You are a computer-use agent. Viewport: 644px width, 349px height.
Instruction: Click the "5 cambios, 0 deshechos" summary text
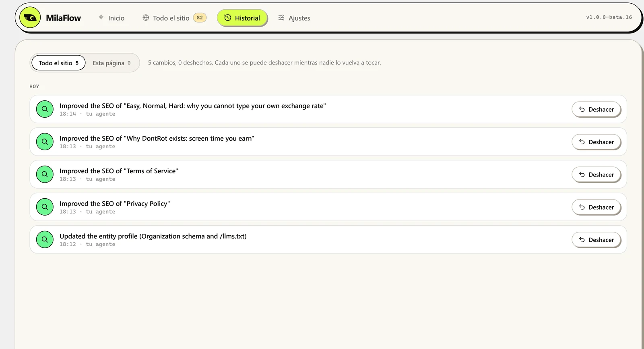point(264,63)
